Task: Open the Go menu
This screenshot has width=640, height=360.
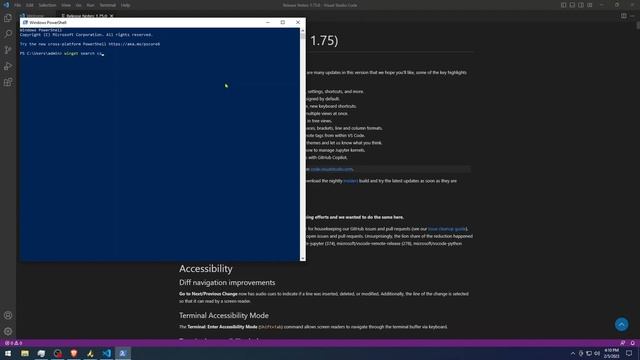Action: click(x=79, y=5)
